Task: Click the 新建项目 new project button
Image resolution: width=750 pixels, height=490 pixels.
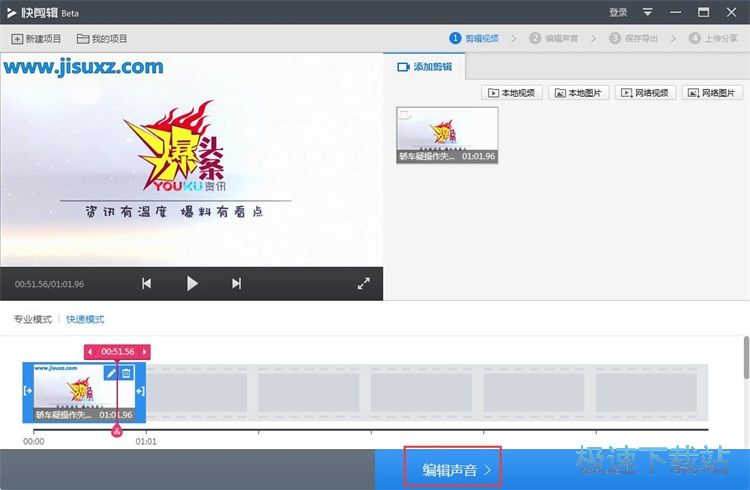Action: coord(36,39)
